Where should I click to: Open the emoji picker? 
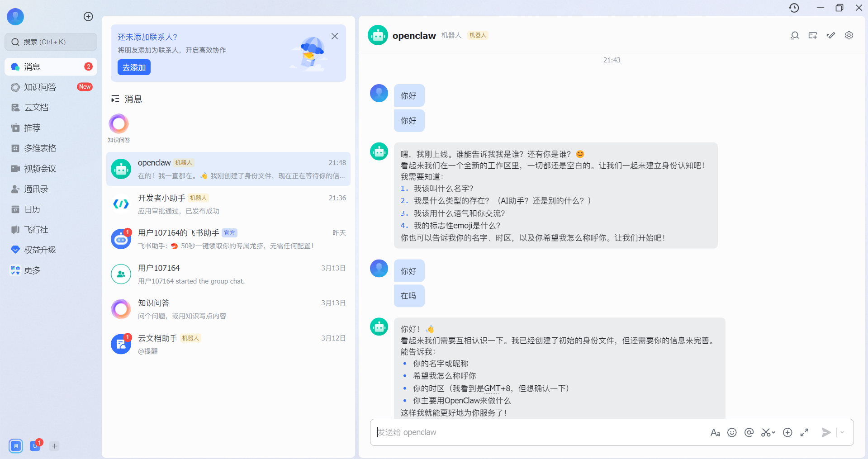732,433
